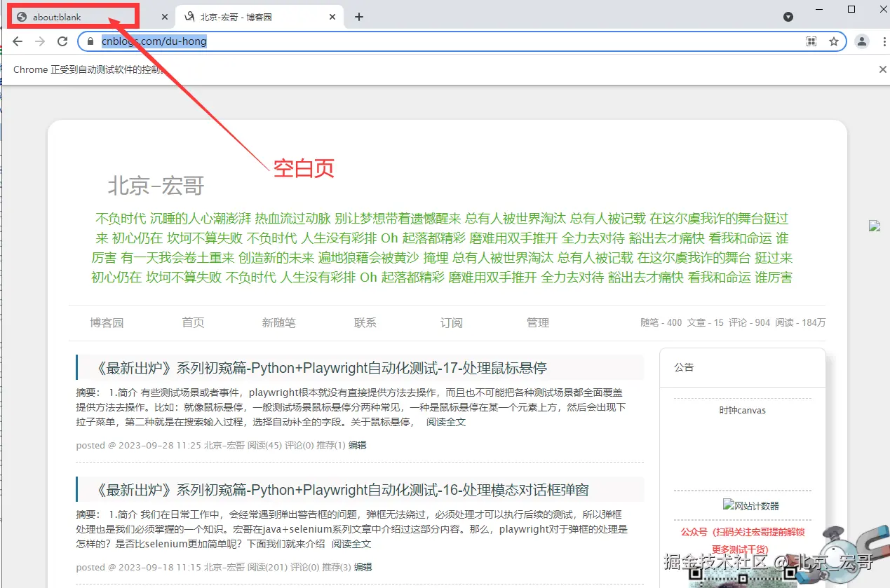Bookmark this page with star icon
Viewport: 890px width, 588px height.
834,41
